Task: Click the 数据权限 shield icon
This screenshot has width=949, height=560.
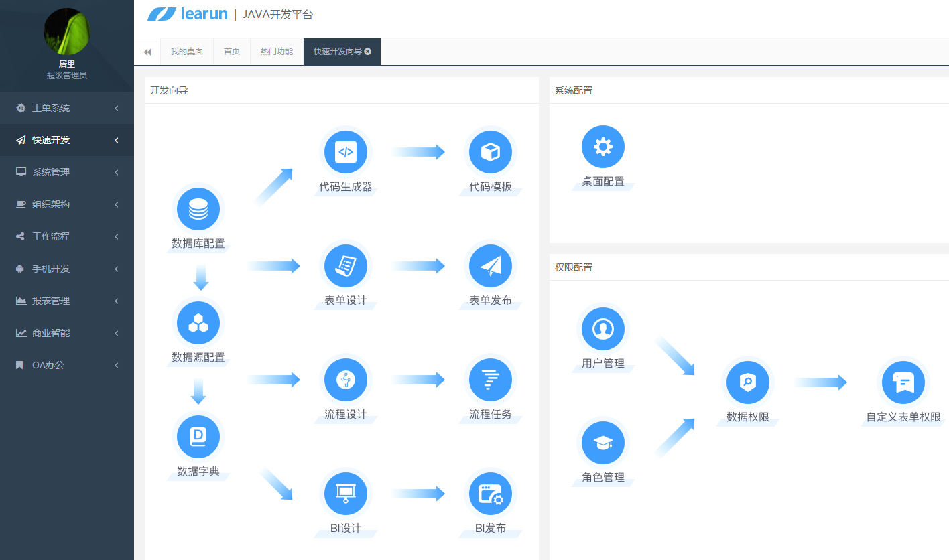Action: pos(748,382)
